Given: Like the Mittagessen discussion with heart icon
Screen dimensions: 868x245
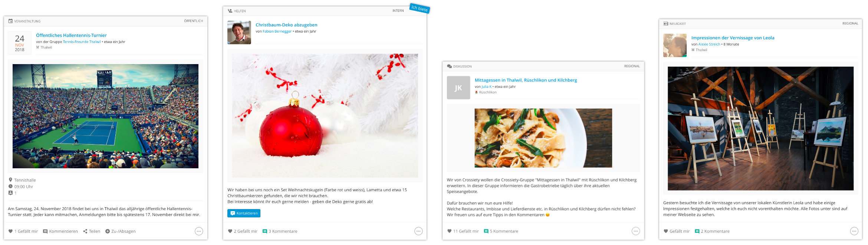Looking at the screenshot, I should 450,231.
